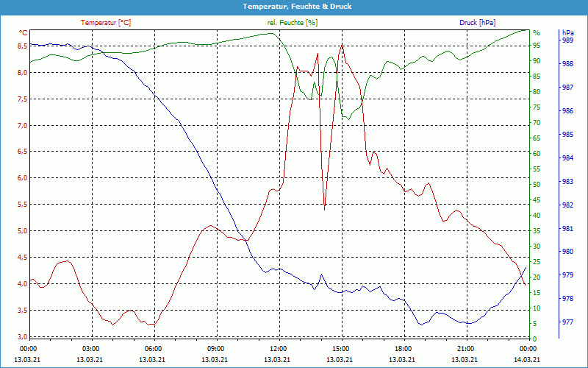The width and height of the screenshot is (588, 368).
Task: Click the 7,5 temperature axis value
Action: pyautogui.click(x=23, y=99)
